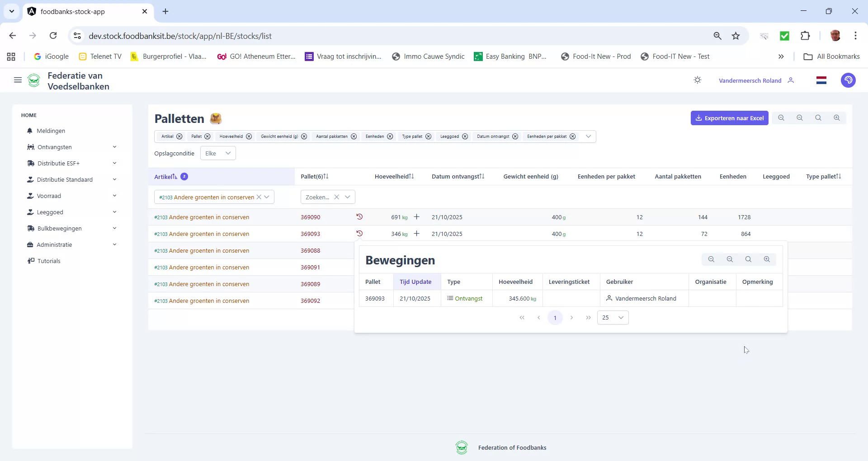Open pallet 369088 link
868x461 pixels.
click(x=310, y=250)
